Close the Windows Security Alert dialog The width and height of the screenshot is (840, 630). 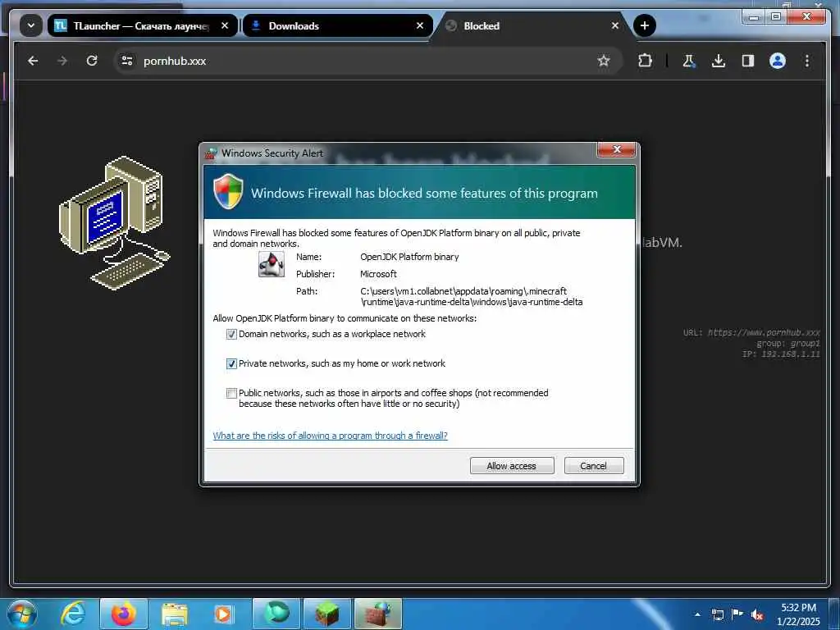tap(617, 149)
